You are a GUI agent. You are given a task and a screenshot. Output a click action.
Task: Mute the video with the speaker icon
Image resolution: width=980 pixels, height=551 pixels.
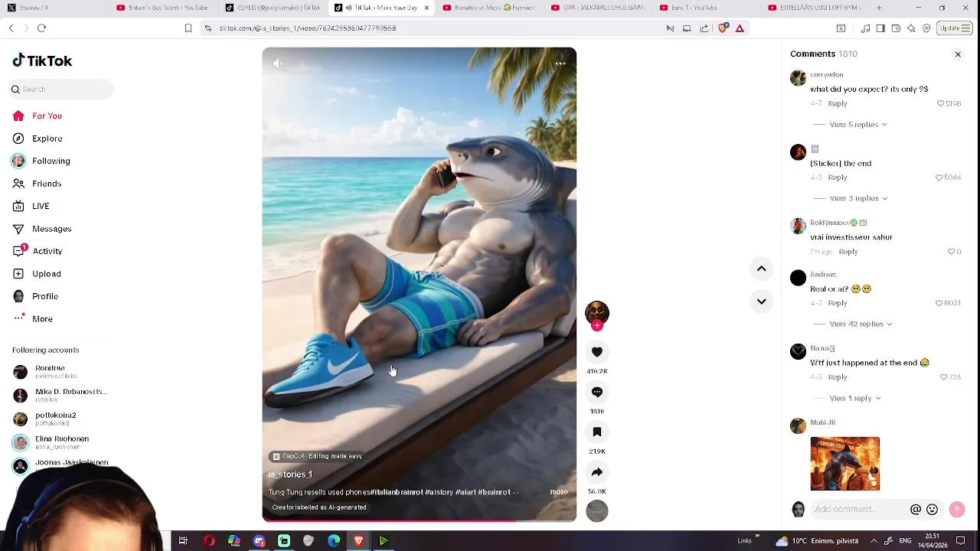pos(277,64)
